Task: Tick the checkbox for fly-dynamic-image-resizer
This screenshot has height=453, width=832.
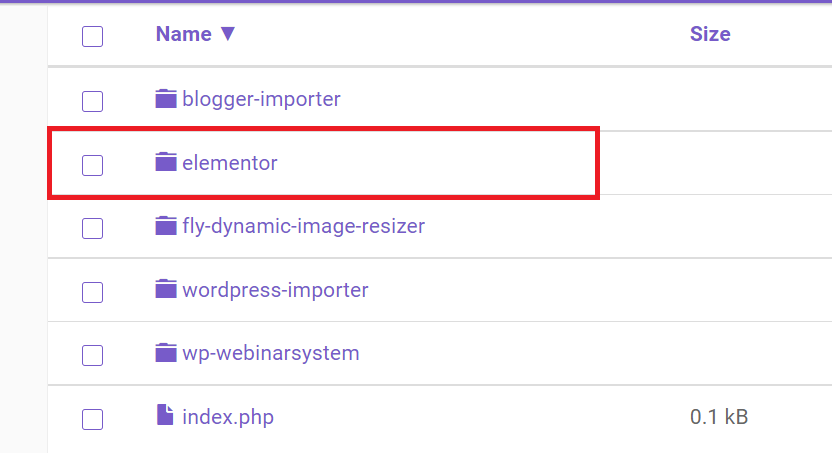Action: click(x=92, y=228)
